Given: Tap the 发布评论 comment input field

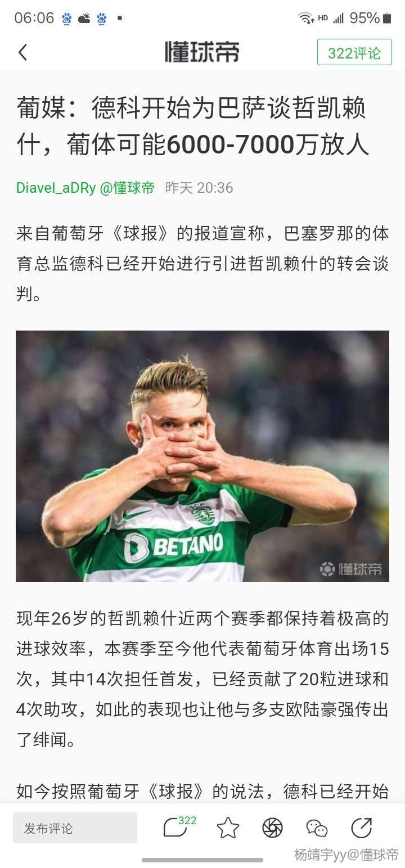Looking at the screenshot, I should (75, 828).
